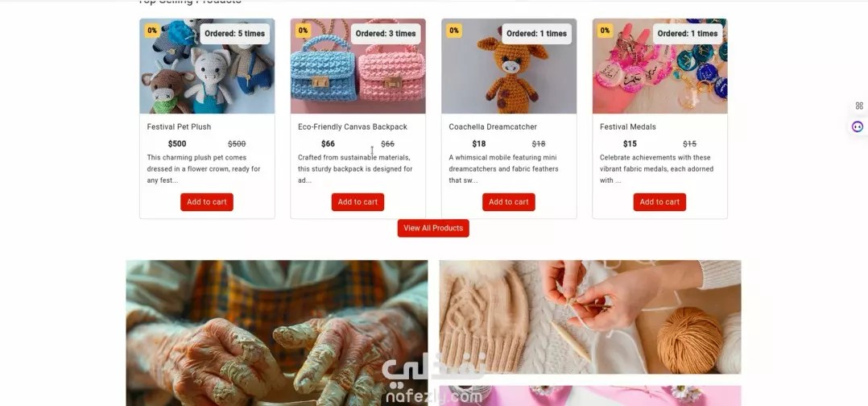Select the Festival Pet Plush title
Viewport: 868px width, 406px height.
[x=179, y=126]
